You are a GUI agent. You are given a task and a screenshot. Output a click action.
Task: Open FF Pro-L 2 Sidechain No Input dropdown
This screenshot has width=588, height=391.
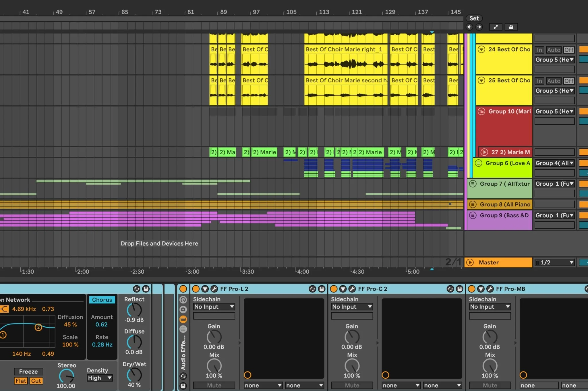tap(214, 307)
